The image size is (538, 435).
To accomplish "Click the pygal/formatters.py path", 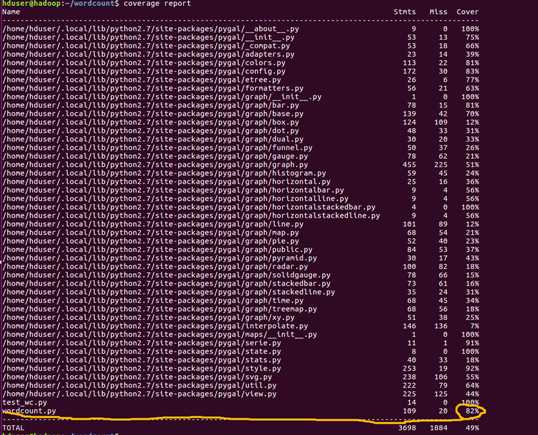I will pos(153,88).
